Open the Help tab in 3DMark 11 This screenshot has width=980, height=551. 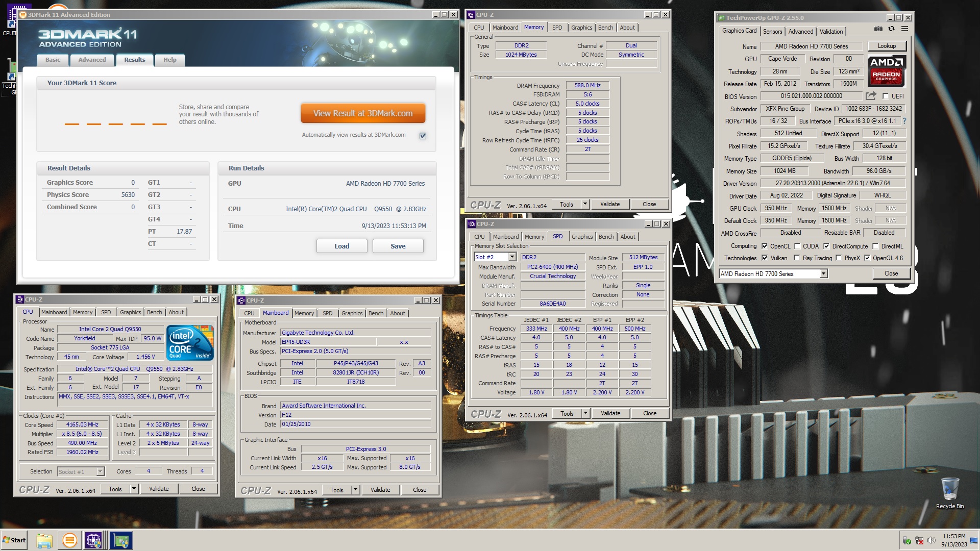(169, 60)
